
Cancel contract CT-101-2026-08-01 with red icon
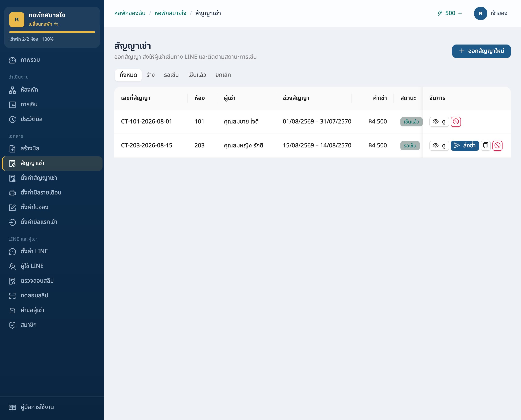tap(456, 122)
